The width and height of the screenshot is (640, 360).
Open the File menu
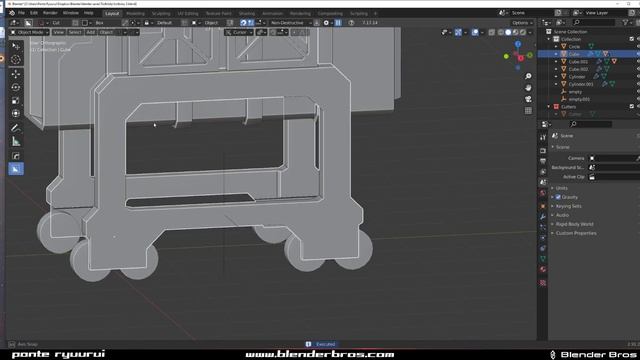[21, 13]
